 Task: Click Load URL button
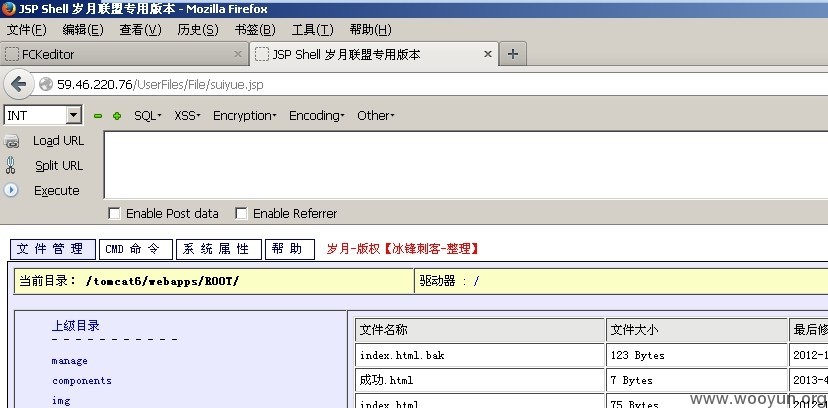58,141
